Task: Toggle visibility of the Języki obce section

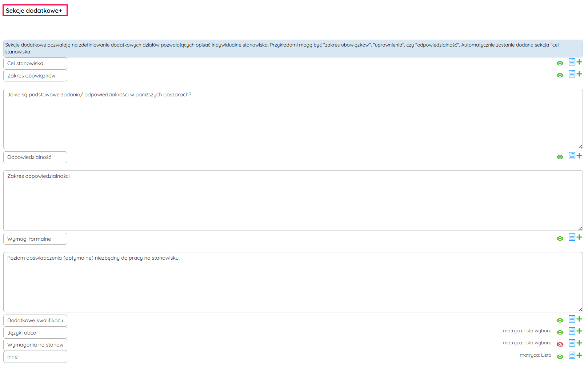Action: coord(560,332)
